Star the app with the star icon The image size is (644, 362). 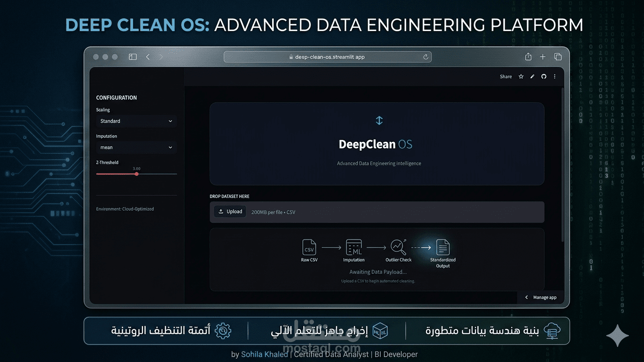click(521, 76)
